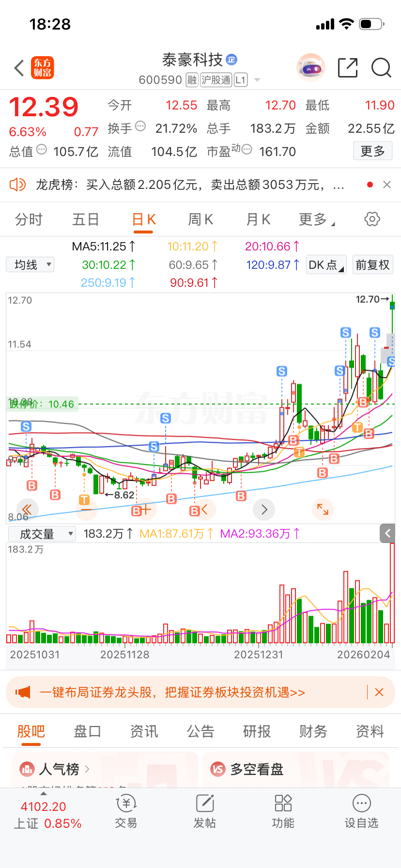Image resolution: width=401 pixels, height=868 pixels.
Task: Switch to 周K chart tab
Action: (x=200, y=219)
